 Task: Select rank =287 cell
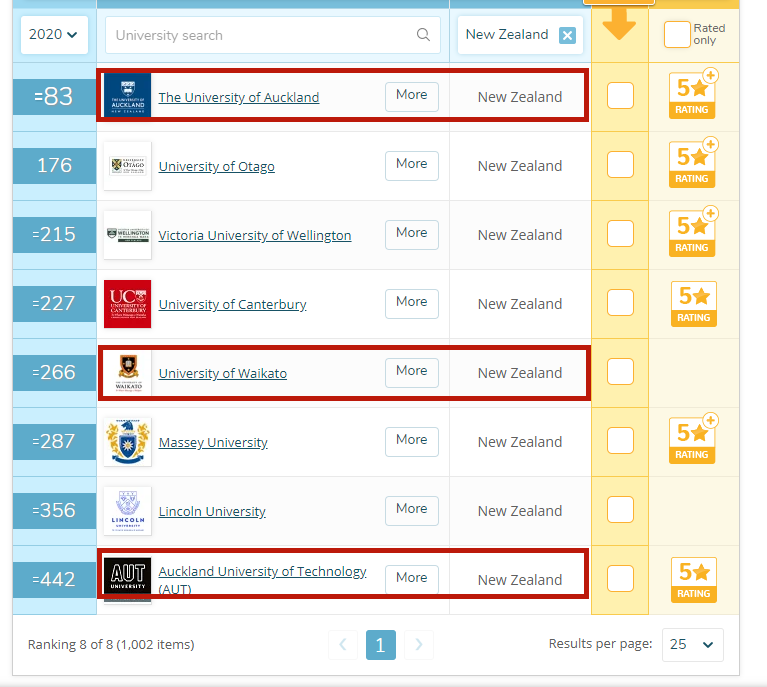point(54,441)
